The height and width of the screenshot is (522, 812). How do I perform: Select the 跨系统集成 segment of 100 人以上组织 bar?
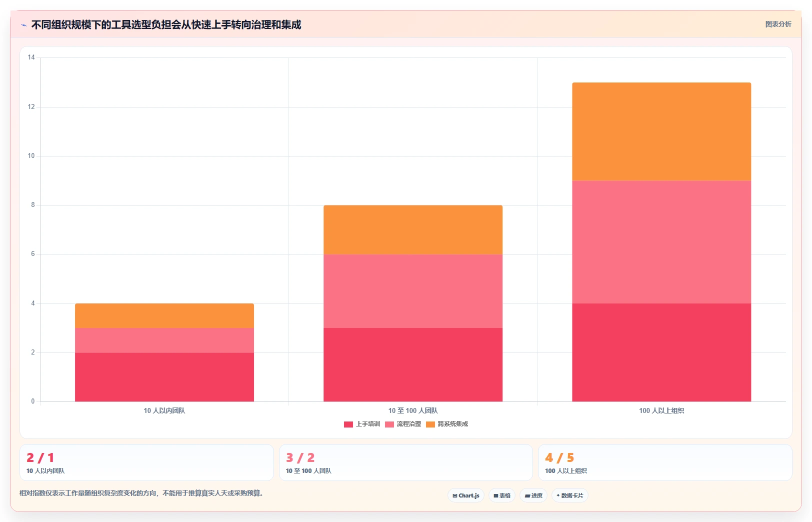pos(661,131)
